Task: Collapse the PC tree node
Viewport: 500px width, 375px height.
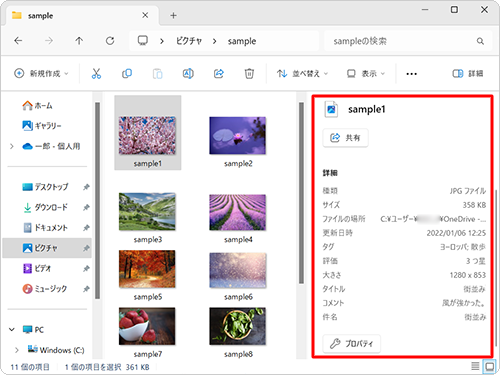Action: tap(12, 329)
